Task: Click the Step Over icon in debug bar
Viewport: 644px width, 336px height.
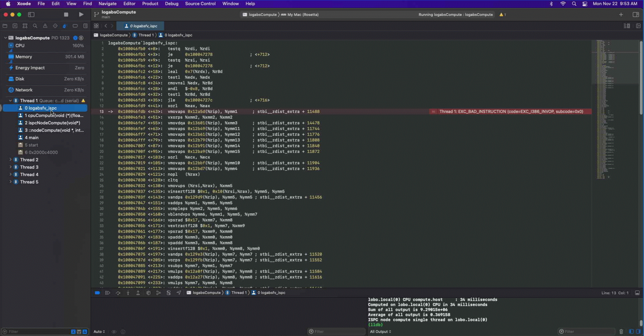Action: [x=118, y=293]
